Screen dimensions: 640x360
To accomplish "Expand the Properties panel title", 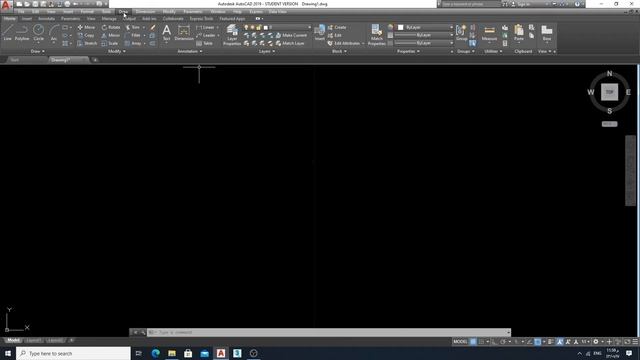I will (x=408, y=51).
